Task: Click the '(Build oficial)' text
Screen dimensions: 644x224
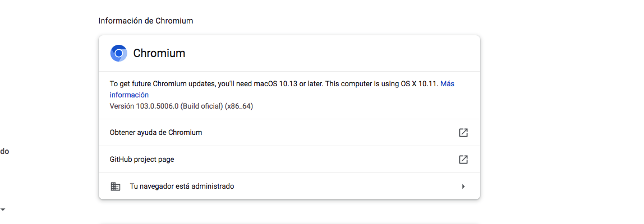Action: (201, 106)
